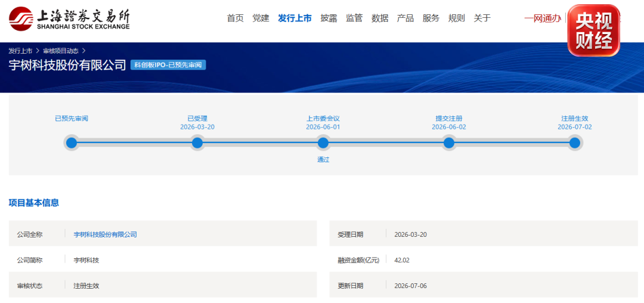
Task: Click the 已受理 2026-03-20 timeline dot
Action: pyautogui.click(x=197, y=143)
